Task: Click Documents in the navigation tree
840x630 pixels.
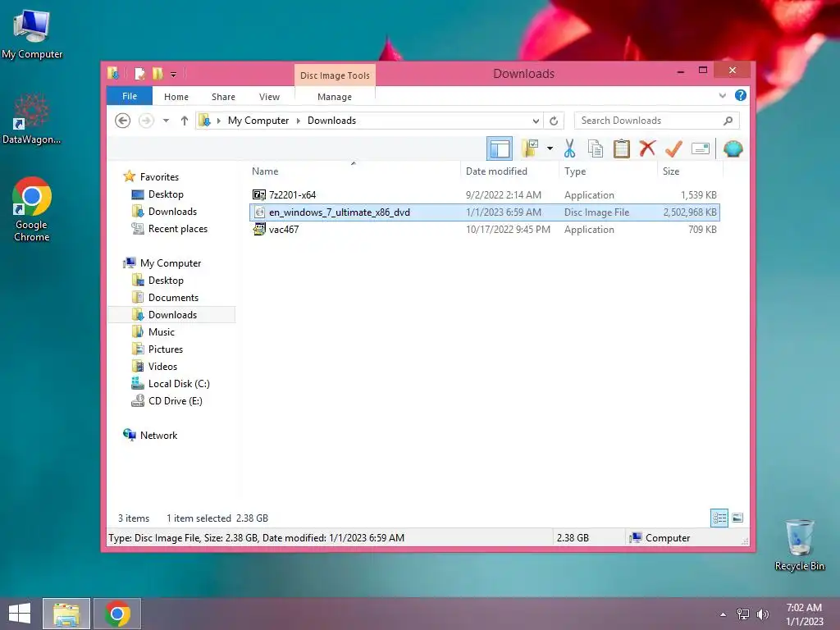Action: tap(173, 297)
